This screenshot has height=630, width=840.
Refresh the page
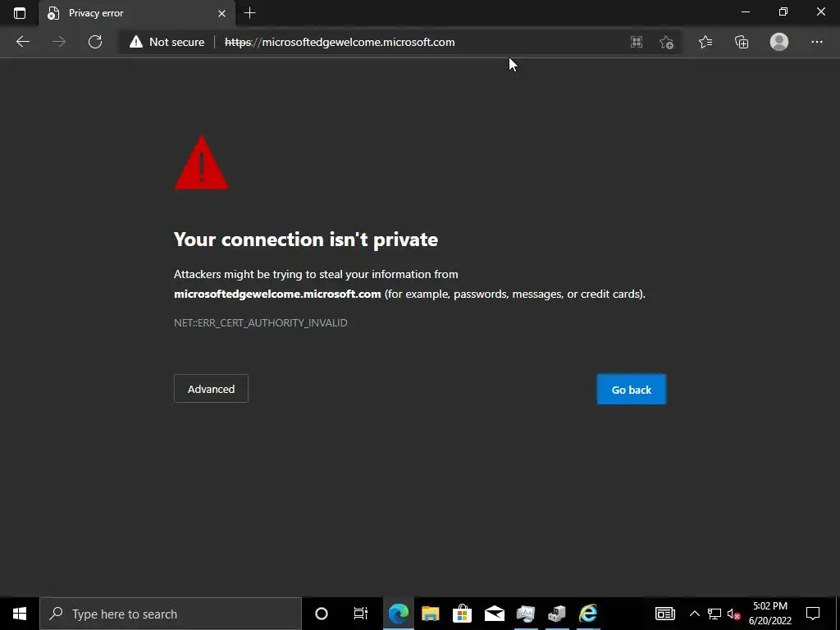[95, 42]
